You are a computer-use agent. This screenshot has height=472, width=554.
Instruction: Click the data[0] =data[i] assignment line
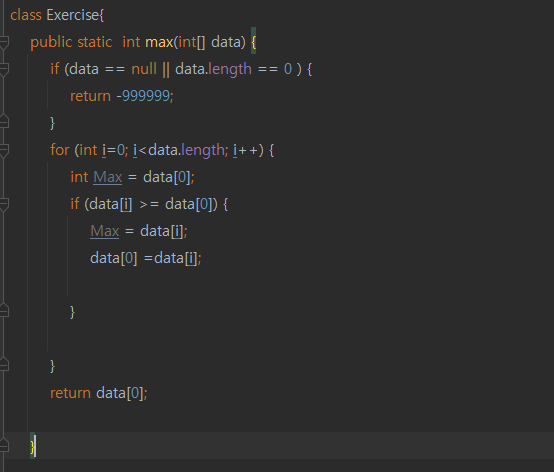click(146, 258)
